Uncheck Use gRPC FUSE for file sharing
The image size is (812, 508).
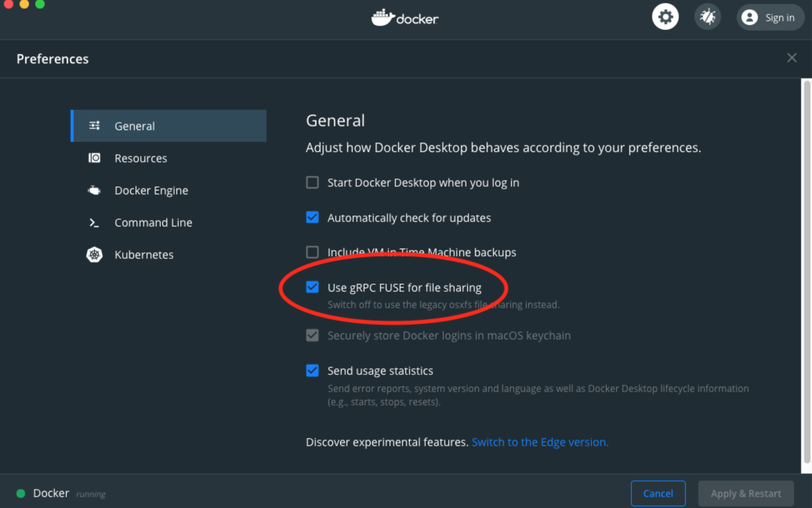point(312,287)
